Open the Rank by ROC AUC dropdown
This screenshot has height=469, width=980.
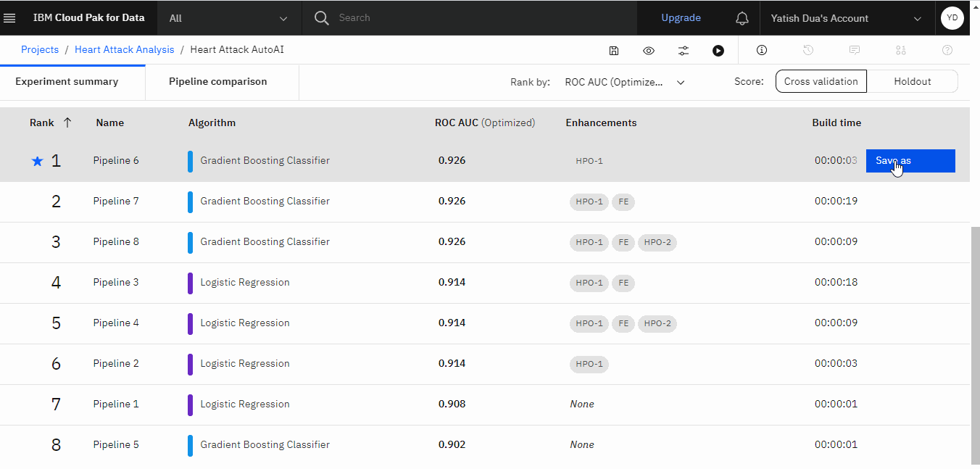(625, 82)
